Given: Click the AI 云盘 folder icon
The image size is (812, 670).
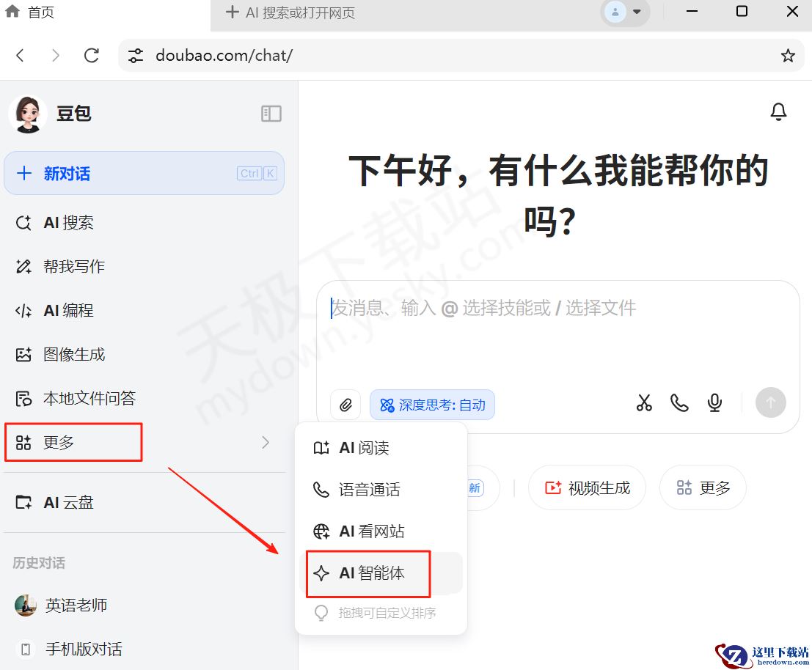Looking at the screenshot, I should (x=23, y=502).
